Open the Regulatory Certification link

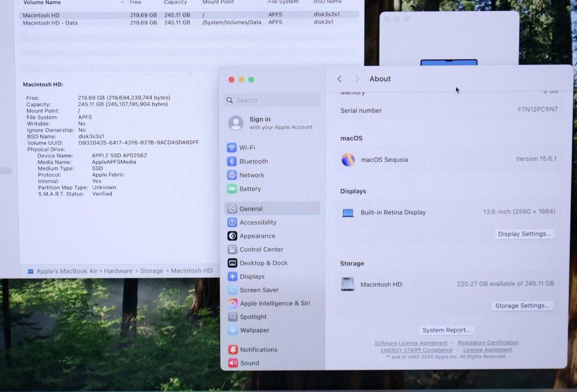pos(488,342)
